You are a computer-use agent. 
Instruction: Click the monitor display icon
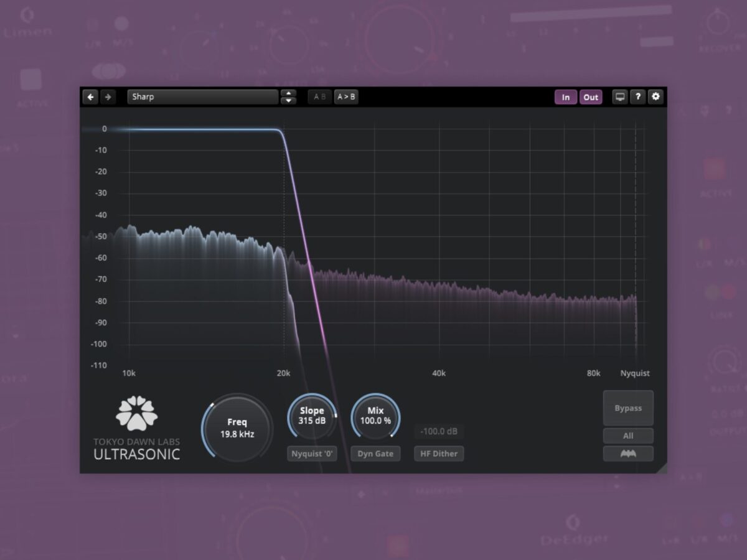pyautogui.click(x=620, y=97)
